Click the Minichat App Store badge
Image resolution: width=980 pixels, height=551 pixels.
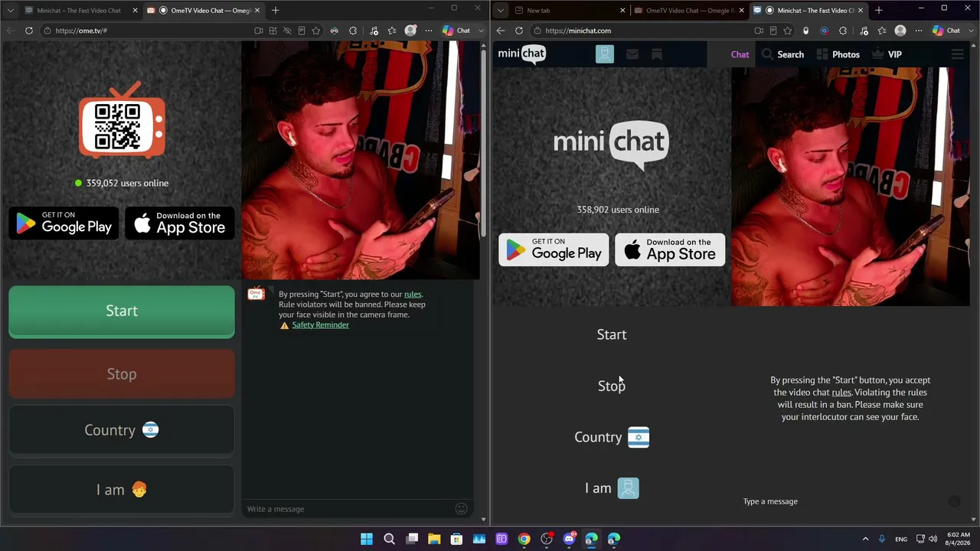pos(670,249)
